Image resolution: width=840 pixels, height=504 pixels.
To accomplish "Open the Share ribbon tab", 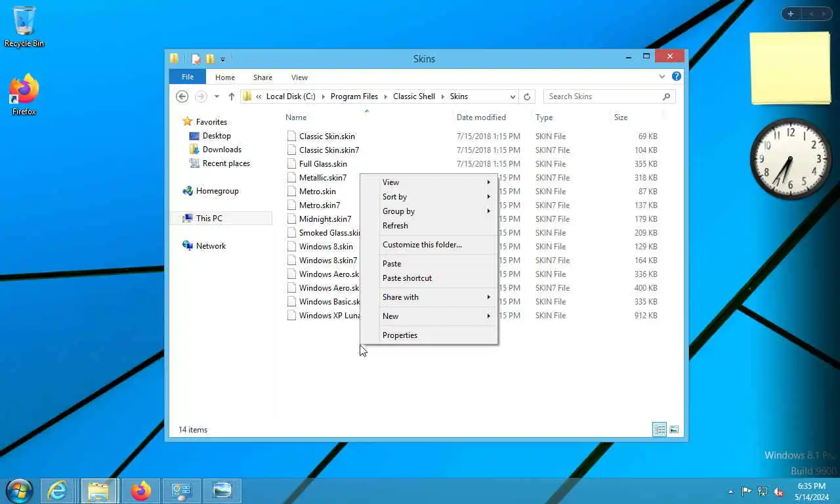I will (x=262, y=77).
